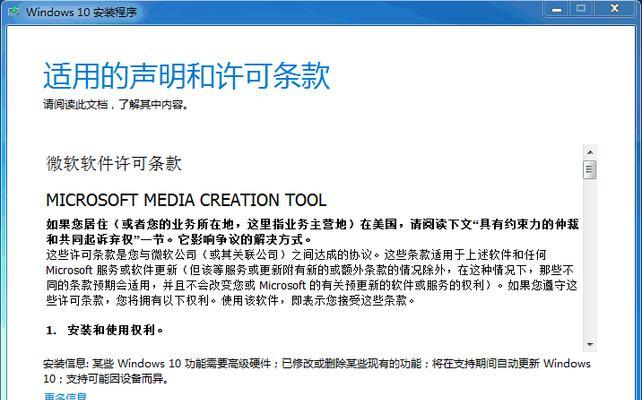Click the 安装信息 notice text

pyautogui.click(x=317, y=371)
